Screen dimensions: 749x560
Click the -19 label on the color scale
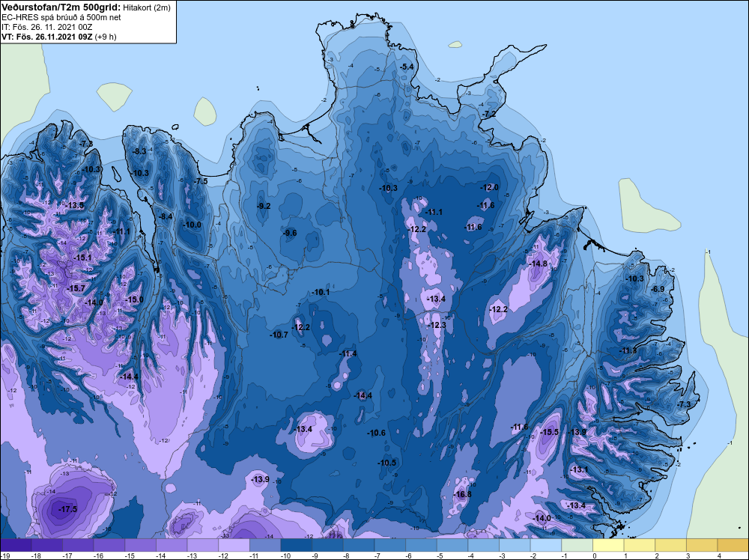[4, 556]
